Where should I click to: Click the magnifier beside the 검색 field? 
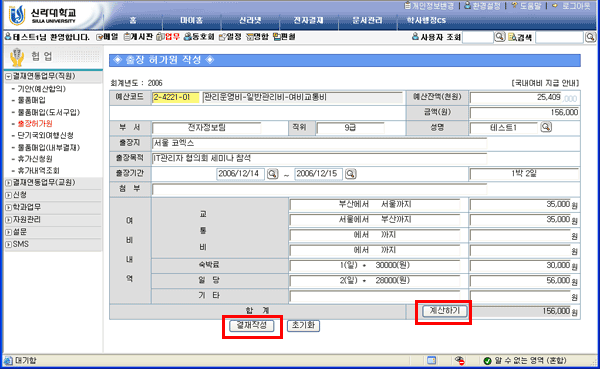590,37
